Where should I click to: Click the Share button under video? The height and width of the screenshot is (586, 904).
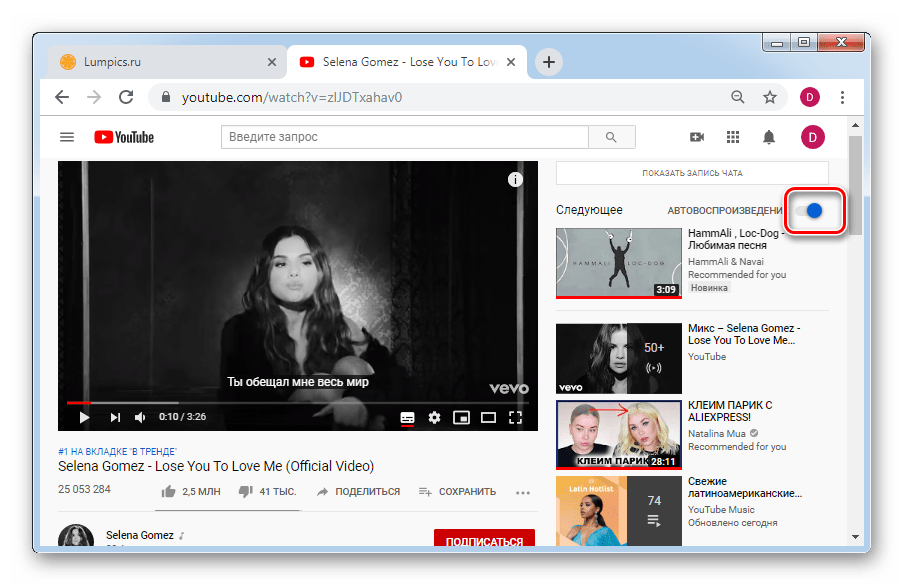click(358, 492)
